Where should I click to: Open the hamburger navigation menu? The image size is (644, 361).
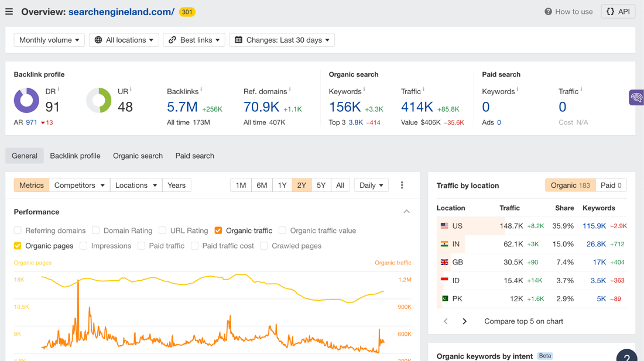click(9, 12)
